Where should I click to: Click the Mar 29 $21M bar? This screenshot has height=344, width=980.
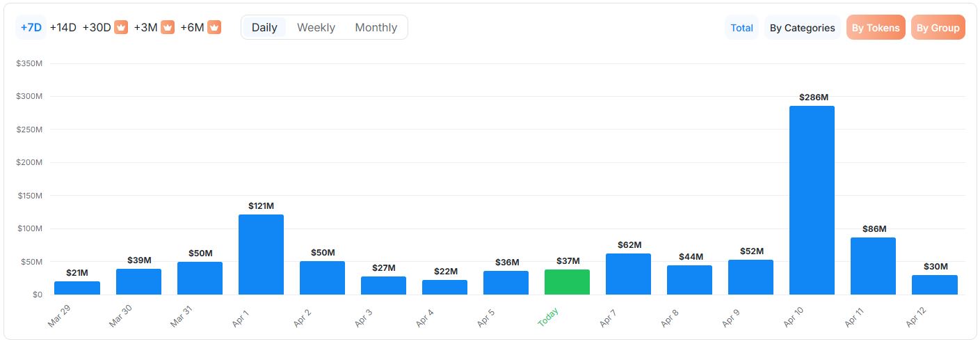click(x=77, y=288)
